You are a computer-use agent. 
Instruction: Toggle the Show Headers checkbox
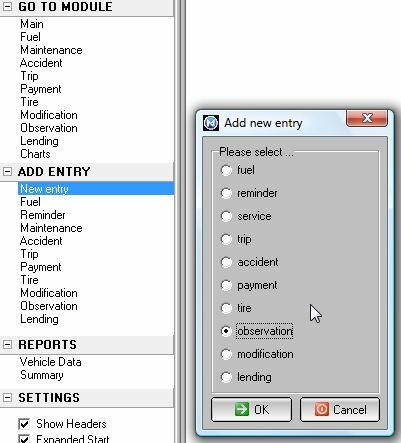24,424
